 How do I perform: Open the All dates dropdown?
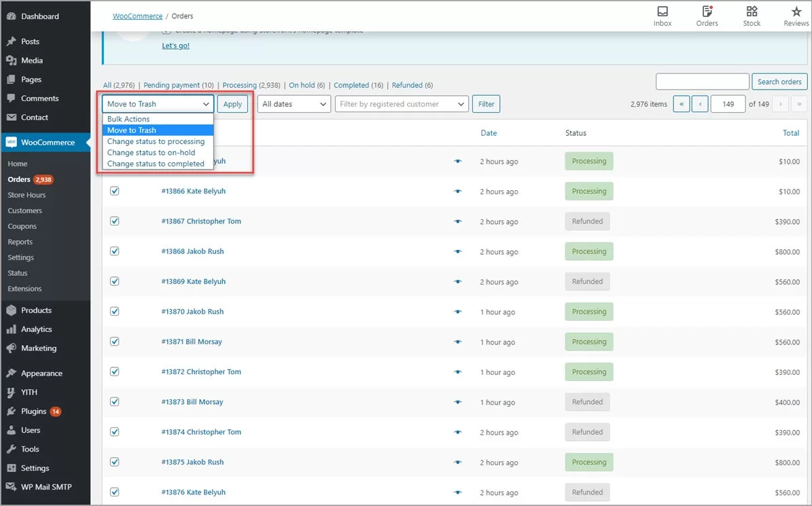click(x=294, y=104)
